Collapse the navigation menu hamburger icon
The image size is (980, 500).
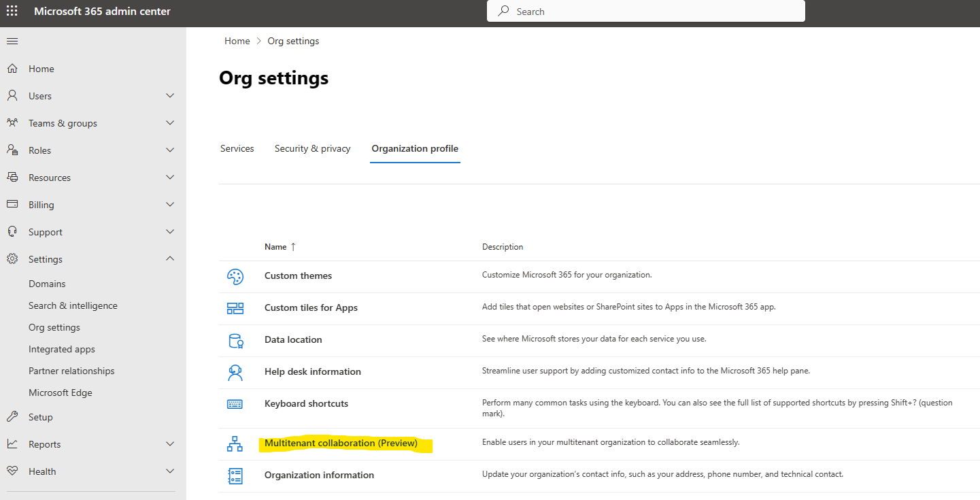(x=12, y=41)
